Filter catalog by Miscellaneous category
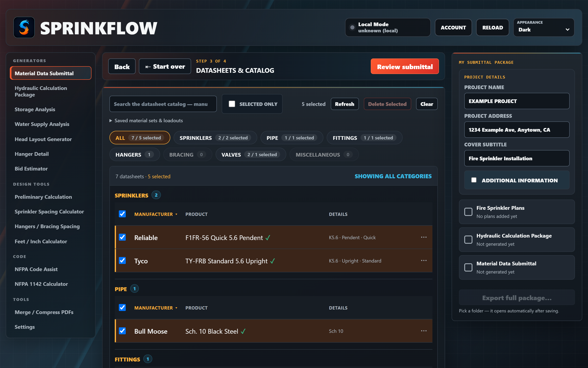 pos(324,155)
